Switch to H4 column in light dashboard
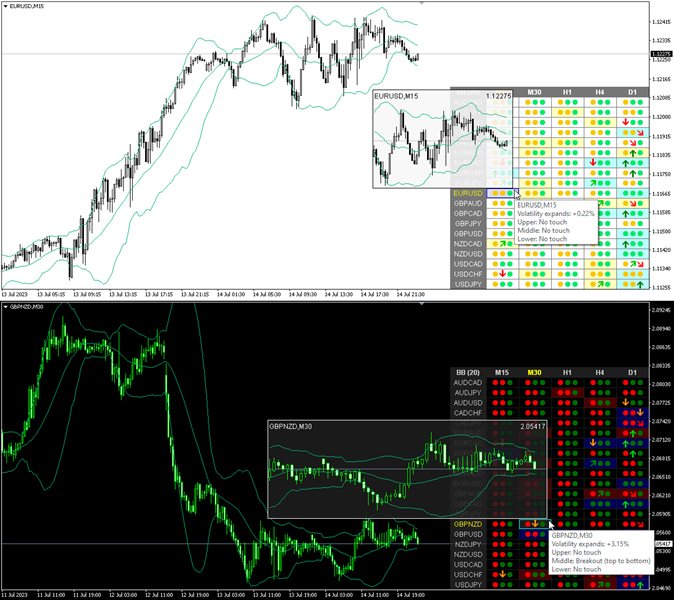The height and width of the screenshot is (600, 674). pyautogui.click(x=600, y=92)
